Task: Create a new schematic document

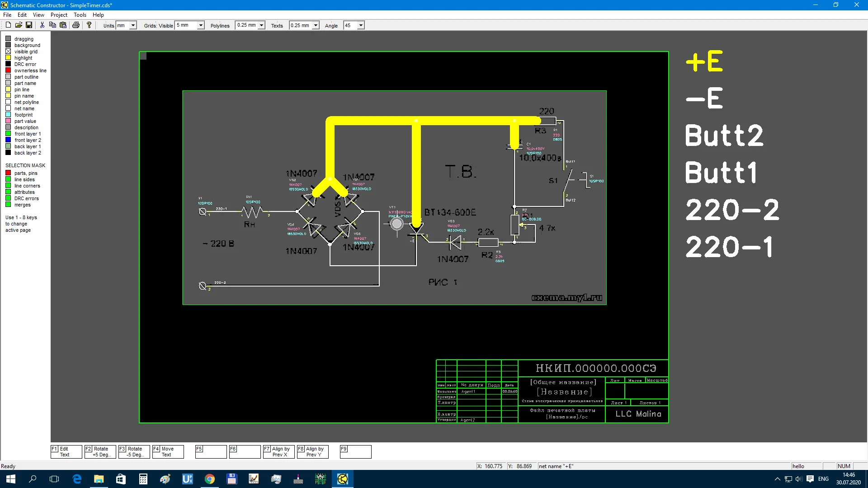Action: click(8, 25)
